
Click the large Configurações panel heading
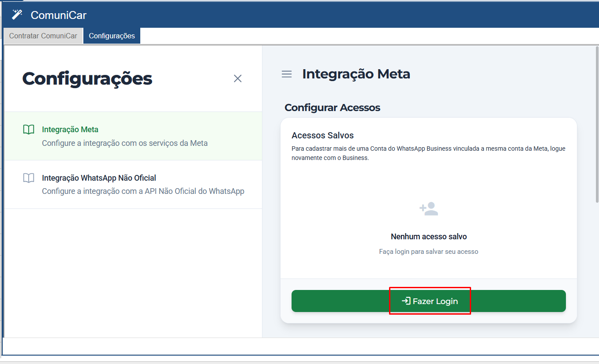pos(87,79)
